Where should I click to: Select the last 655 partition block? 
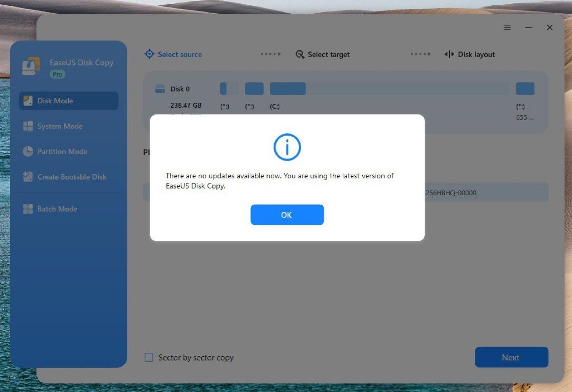tap(525, 89)
